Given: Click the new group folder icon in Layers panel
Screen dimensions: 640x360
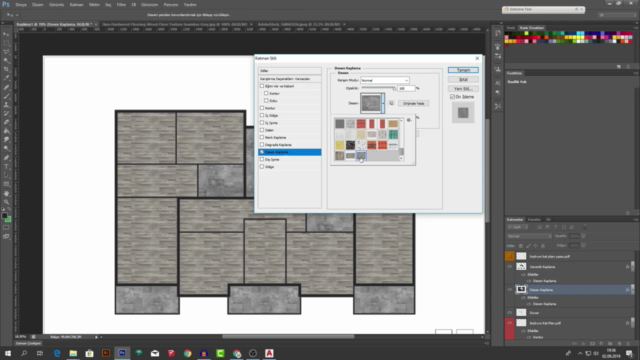Looking at the screenshot, I should pyautogui.click(x=610, y=344).
